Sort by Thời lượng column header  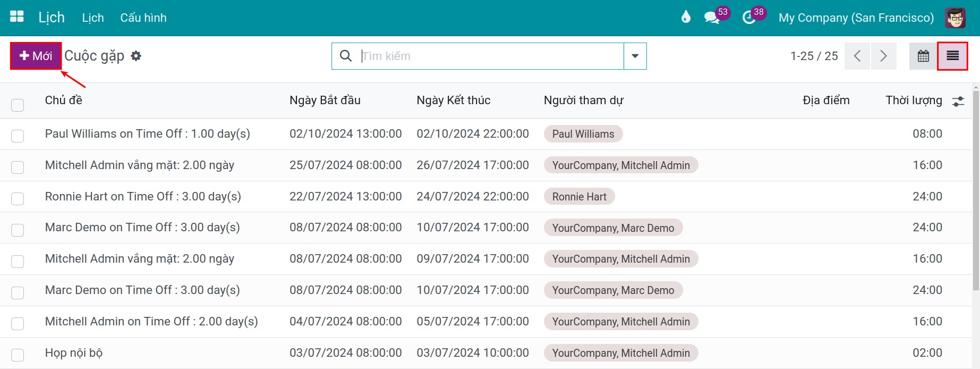[x=914, y=100]
